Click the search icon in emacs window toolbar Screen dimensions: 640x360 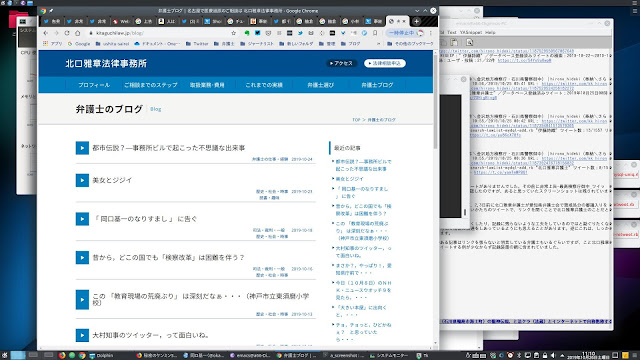(x=469, y=42)
